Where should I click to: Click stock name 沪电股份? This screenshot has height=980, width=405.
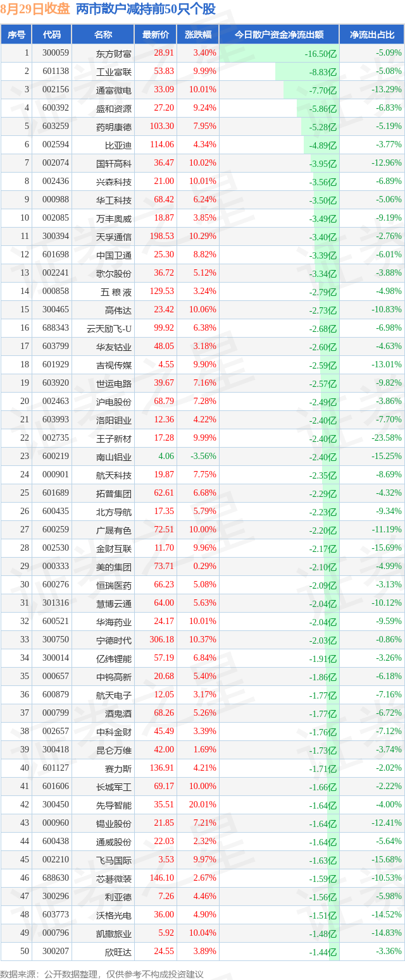click(114, 402)
